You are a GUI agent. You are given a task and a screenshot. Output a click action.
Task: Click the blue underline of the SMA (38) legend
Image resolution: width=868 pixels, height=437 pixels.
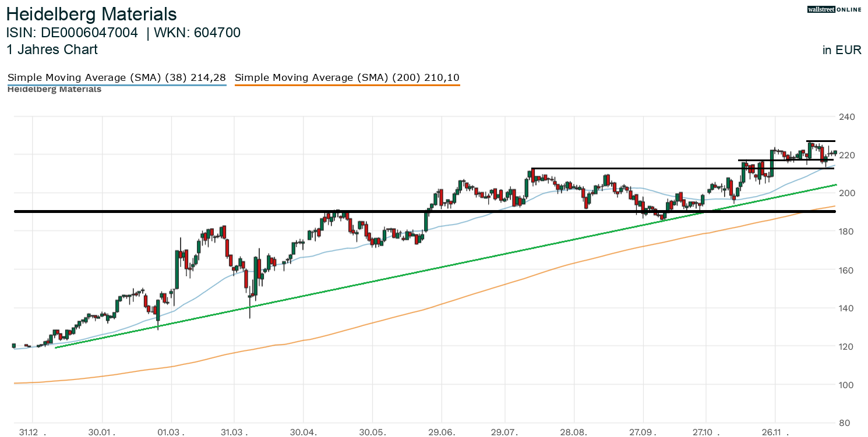click(117, 85)
